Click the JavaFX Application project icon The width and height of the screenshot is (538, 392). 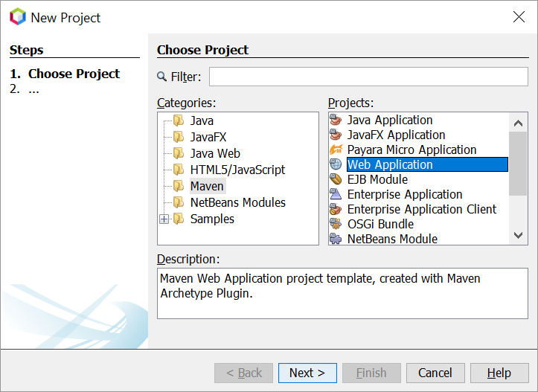[x=336, y=135]
